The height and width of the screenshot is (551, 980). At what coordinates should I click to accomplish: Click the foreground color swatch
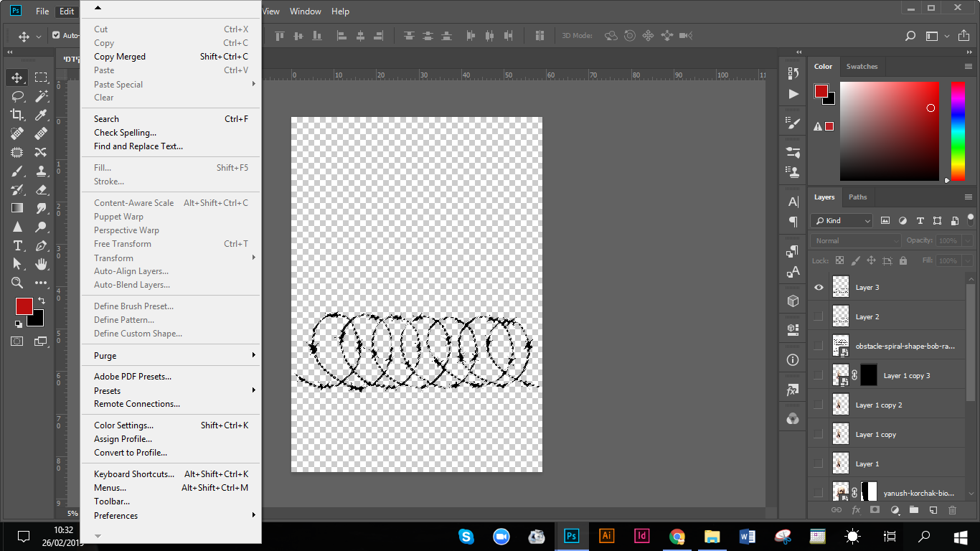24,306
